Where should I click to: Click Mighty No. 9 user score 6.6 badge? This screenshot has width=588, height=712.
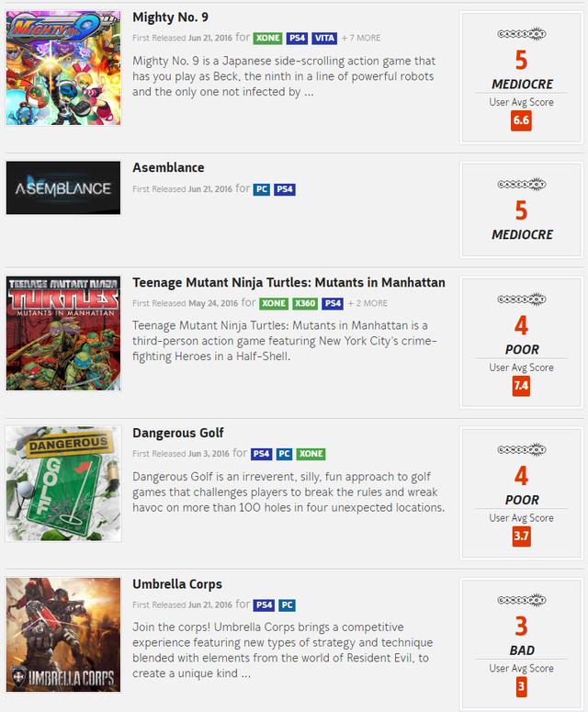(521, 120)
